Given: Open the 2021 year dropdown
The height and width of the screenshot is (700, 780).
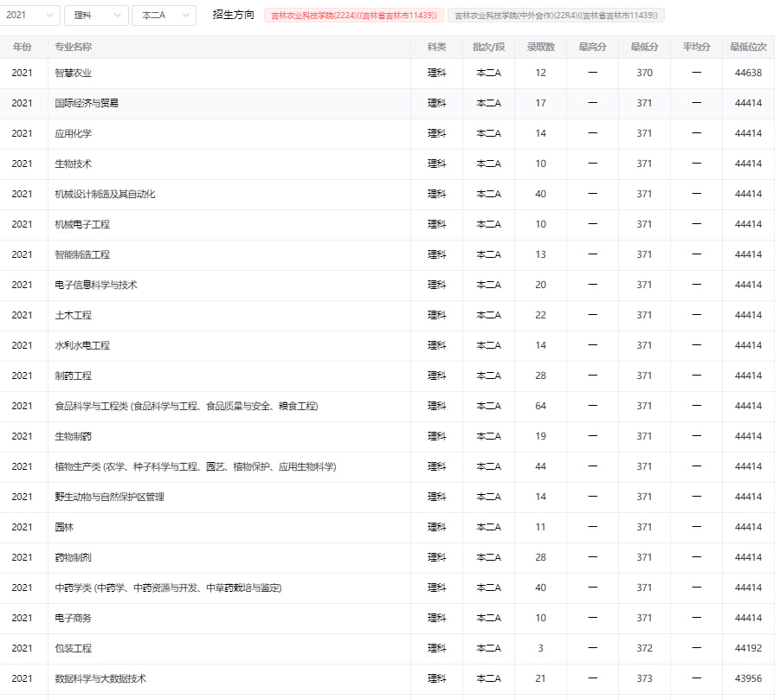Looking at the screenshot, I should click(29, 16).
